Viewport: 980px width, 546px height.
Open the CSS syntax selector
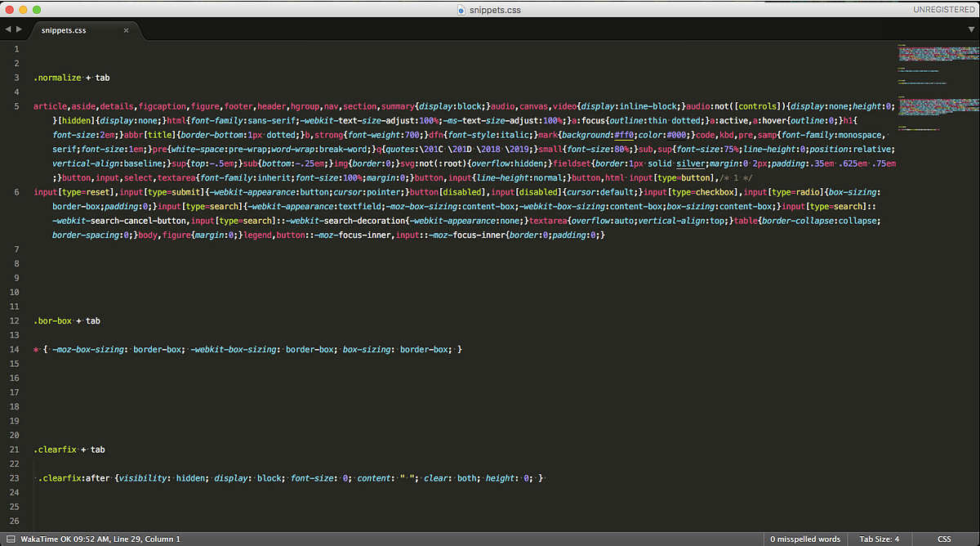[943, 539]
